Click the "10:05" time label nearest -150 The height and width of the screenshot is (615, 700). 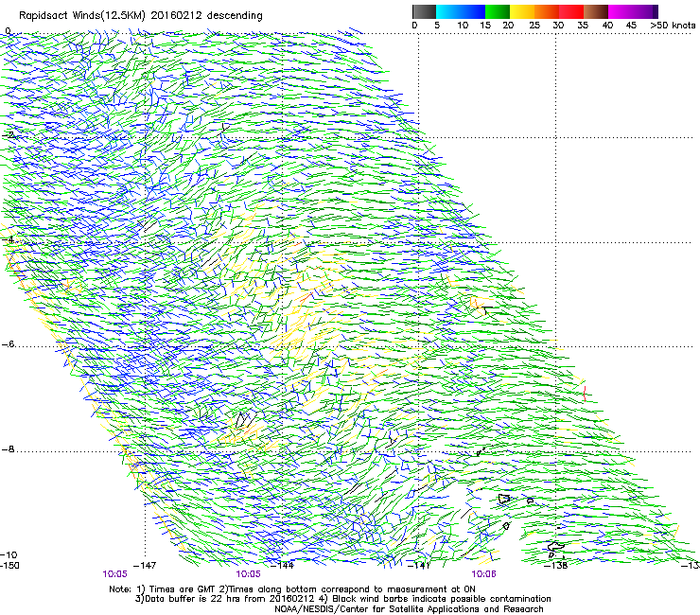(x=114, y=574)
